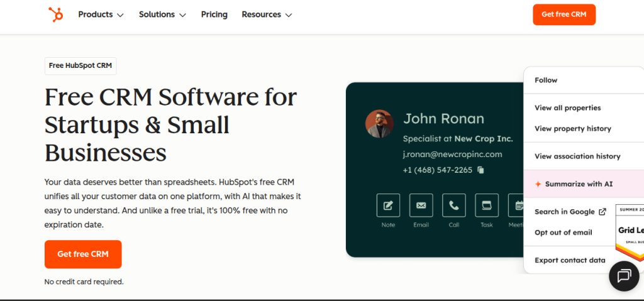Click the Free CRM Software headline
Image resolution: width=644 pixels, height=301 pixels.
(x=171, y=125)
